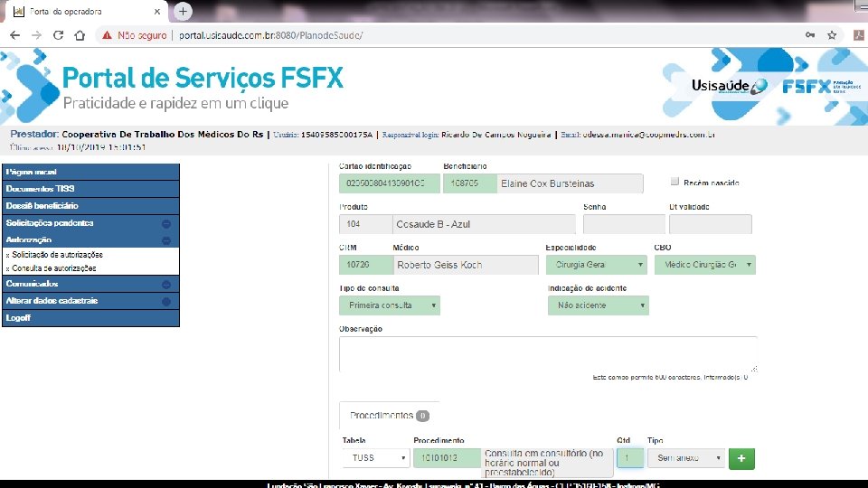The width and height of the screenshot is (868, 488).
Task: Close the Portal da operadora tab
Action: (x=157, y=11)
